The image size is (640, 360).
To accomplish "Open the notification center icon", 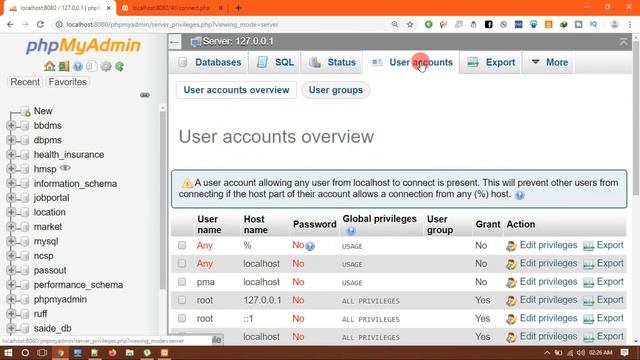I will point(624,353).
